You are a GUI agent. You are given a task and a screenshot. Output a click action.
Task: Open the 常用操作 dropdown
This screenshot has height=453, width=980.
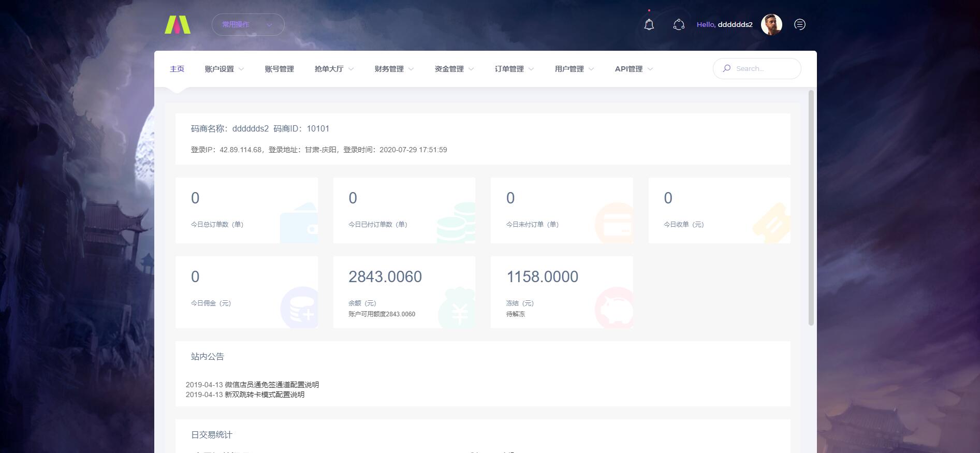point(248,24)
